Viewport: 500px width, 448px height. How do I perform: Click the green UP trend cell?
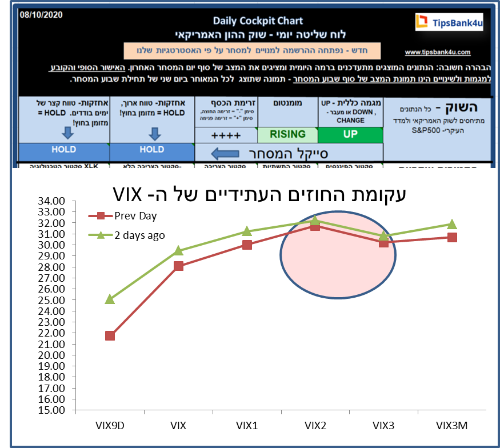tap(350, 135)
